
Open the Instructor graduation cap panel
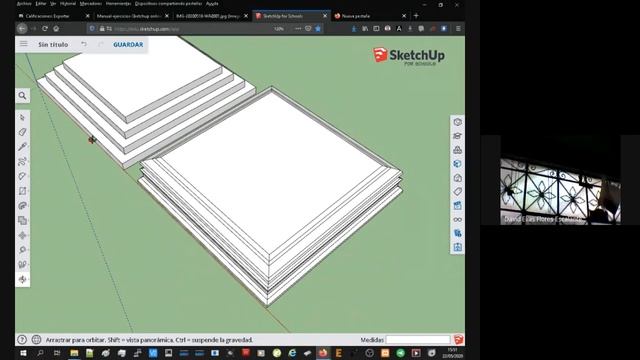click(x=458, y=136)
